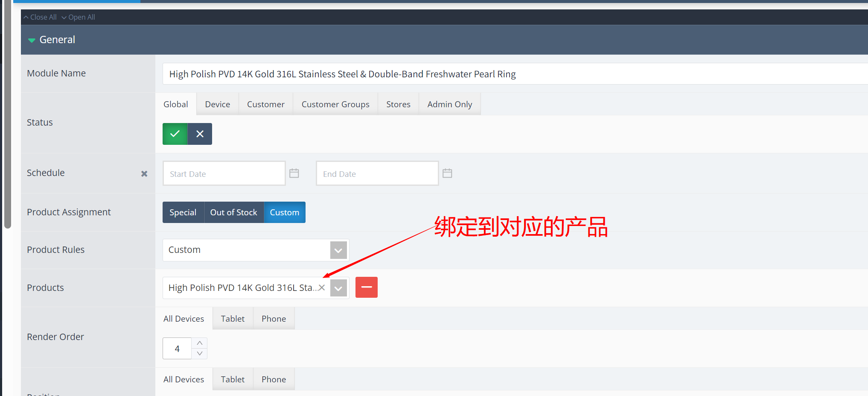Remove the bound product with red minus
Image resolution: width=868 pixels, height=396 pixels.
[366, 287]
